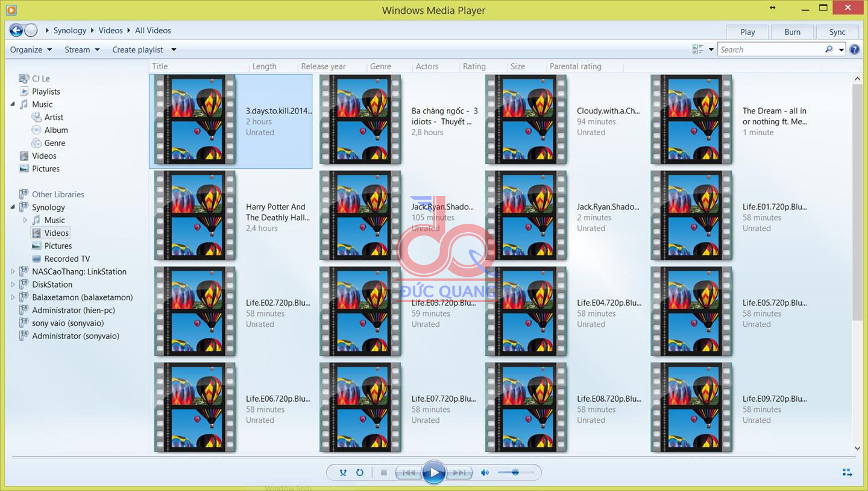
Task: Switch to the Burn tab
Action: (793, 32)
